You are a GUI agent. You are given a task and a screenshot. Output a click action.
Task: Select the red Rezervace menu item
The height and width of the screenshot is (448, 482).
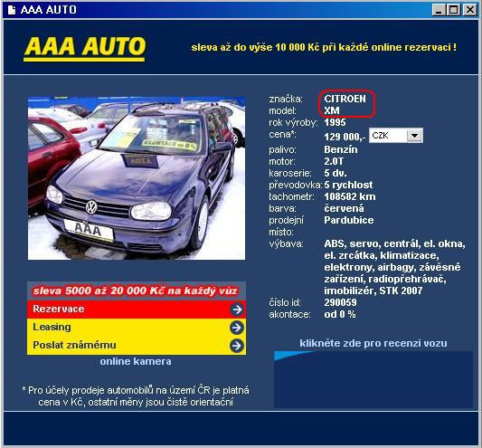(x=137, y=310)
